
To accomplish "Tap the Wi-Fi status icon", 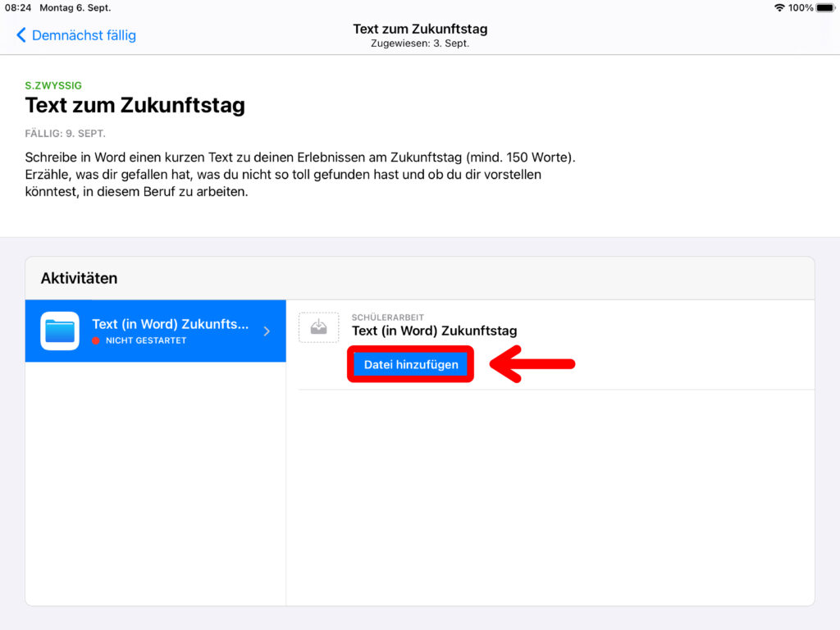I will point(778,7).
